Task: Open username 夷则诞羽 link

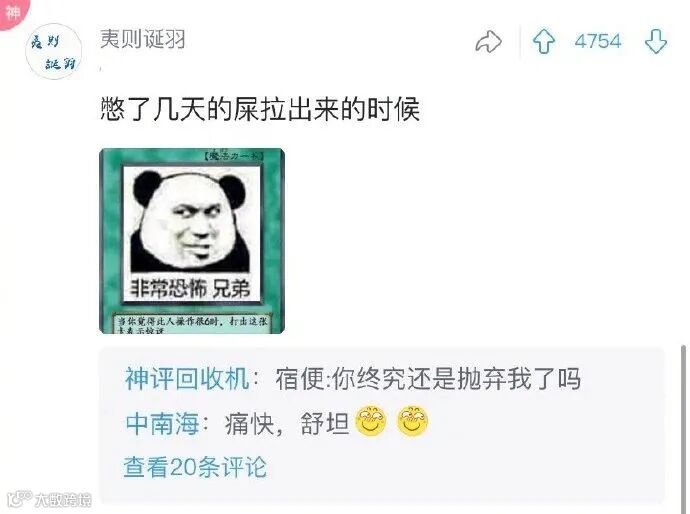Action: [142, 39]
